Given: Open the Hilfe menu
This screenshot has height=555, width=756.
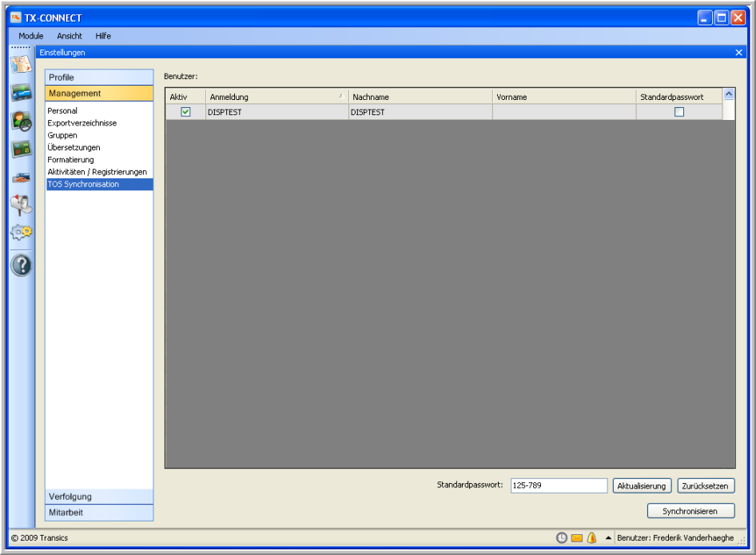Looking at the screenshot, I should (103, 36).
